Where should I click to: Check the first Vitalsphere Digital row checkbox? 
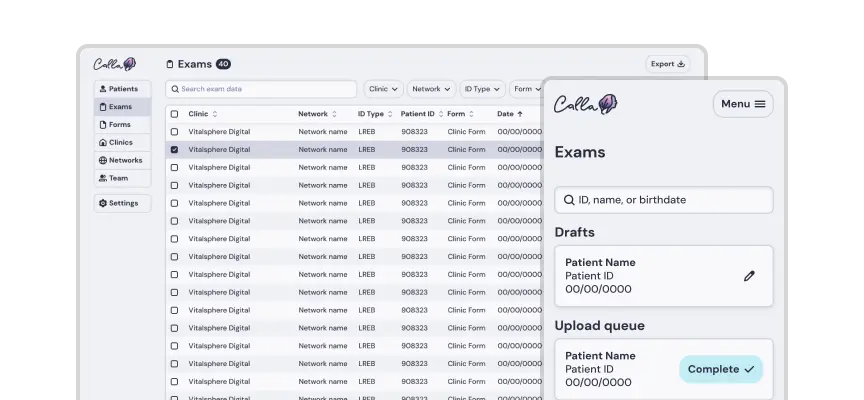175,132
